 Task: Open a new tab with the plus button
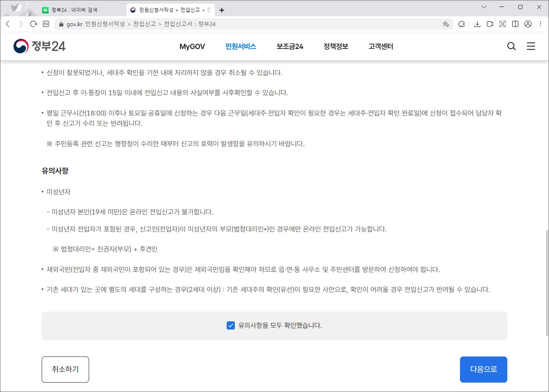click(x=222, y=9)
